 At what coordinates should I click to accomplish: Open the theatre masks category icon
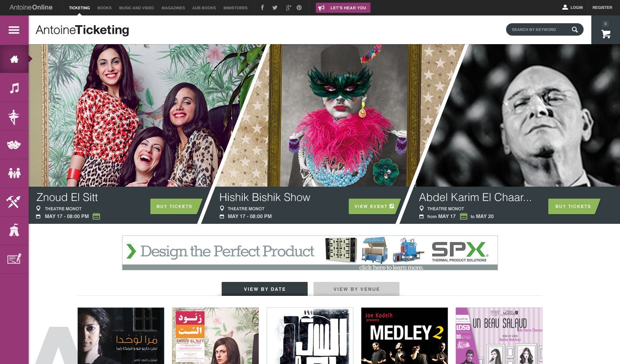[x=14, y=145]
